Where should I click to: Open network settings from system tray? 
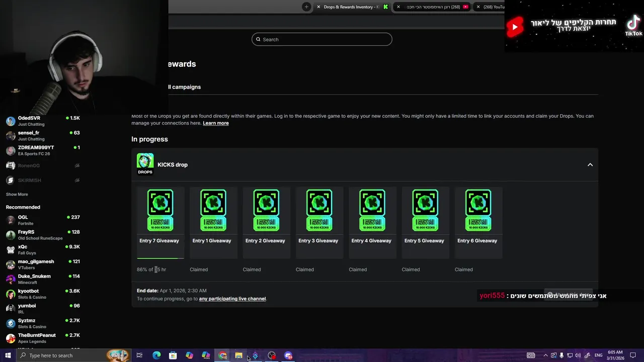[570, 355]
